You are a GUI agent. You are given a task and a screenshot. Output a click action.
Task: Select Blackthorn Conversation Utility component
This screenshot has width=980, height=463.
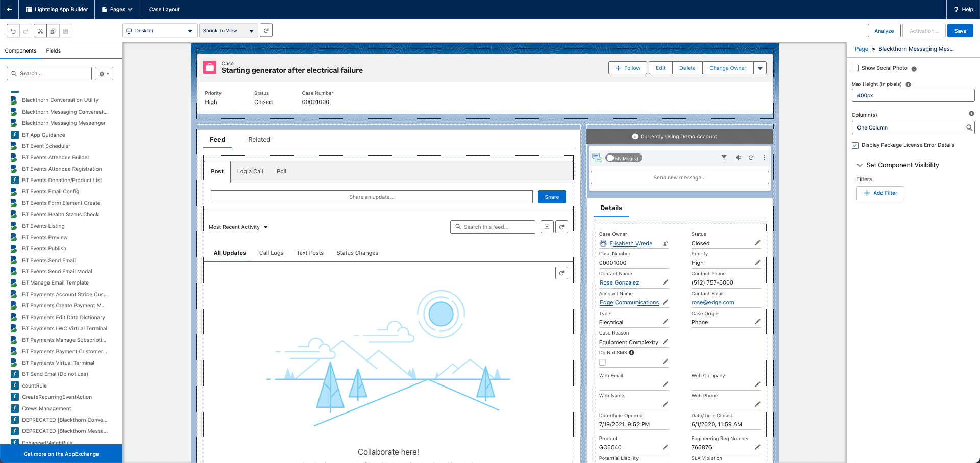[60, 100]
